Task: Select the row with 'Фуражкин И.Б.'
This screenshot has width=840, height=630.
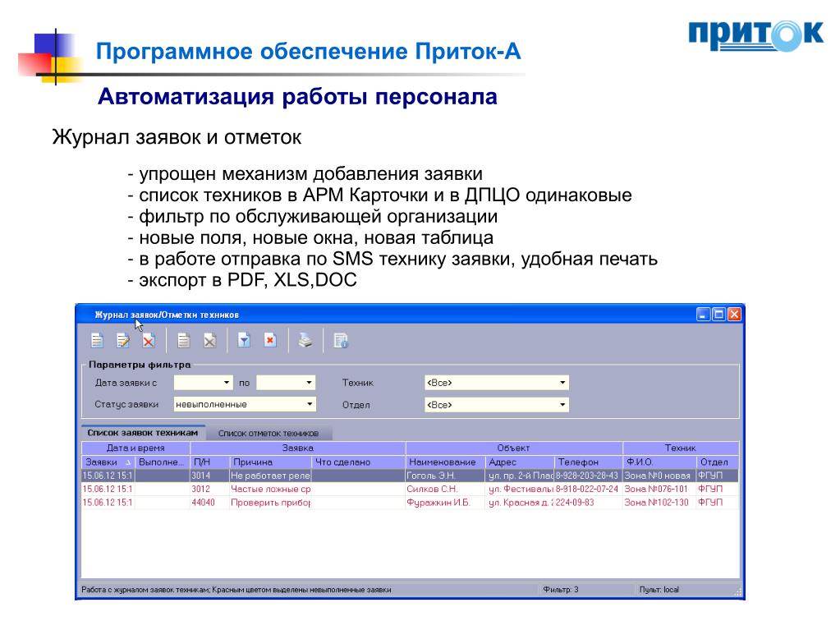Action: (410, 503)
